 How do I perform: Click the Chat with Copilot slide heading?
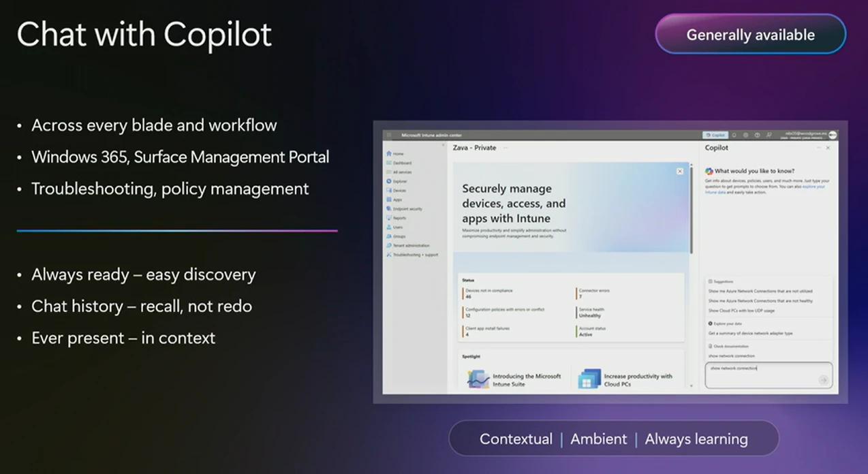[144, 34]
